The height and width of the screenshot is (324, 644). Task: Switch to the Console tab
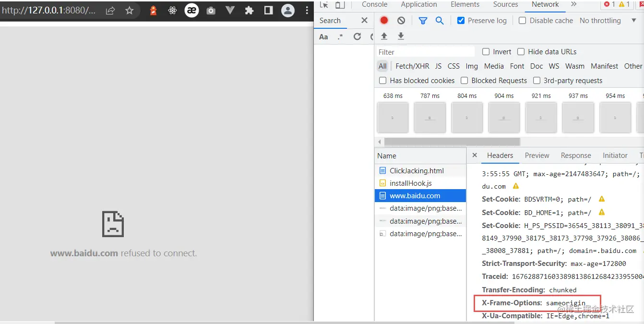point(374,4)
